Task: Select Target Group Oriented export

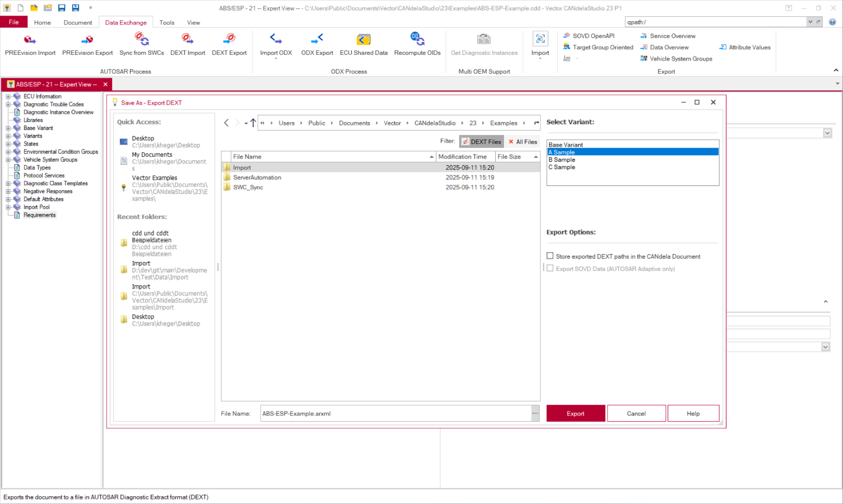Action: 598,47
